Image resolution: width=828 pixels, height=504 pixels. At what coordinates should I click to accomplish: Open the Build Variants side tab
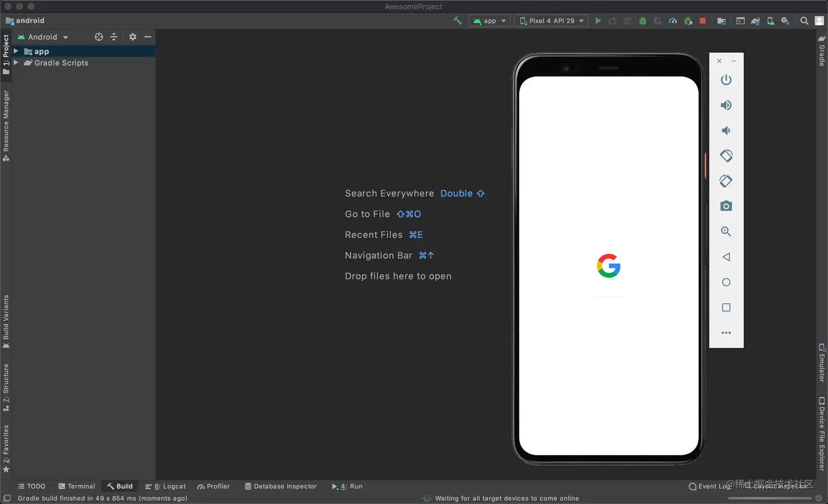click(6, 321)
